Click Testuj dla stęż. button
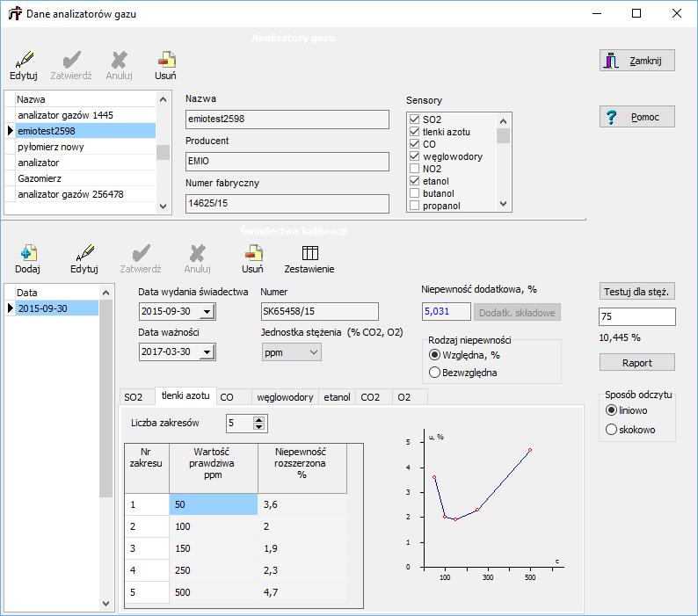The image size is (698, 616). (637, 292)
